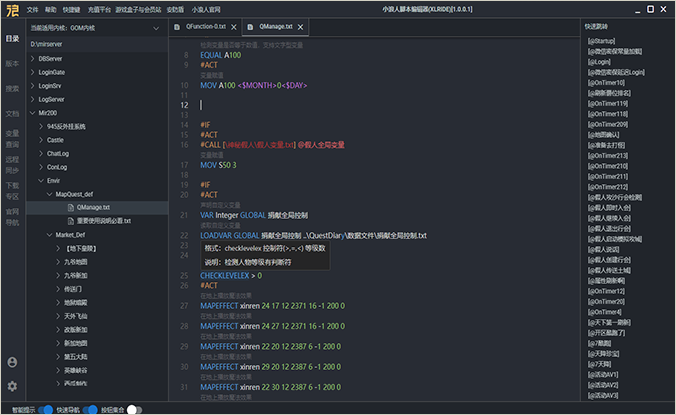
Task: Close the QManage.txt tab
Action: (299, 24)
